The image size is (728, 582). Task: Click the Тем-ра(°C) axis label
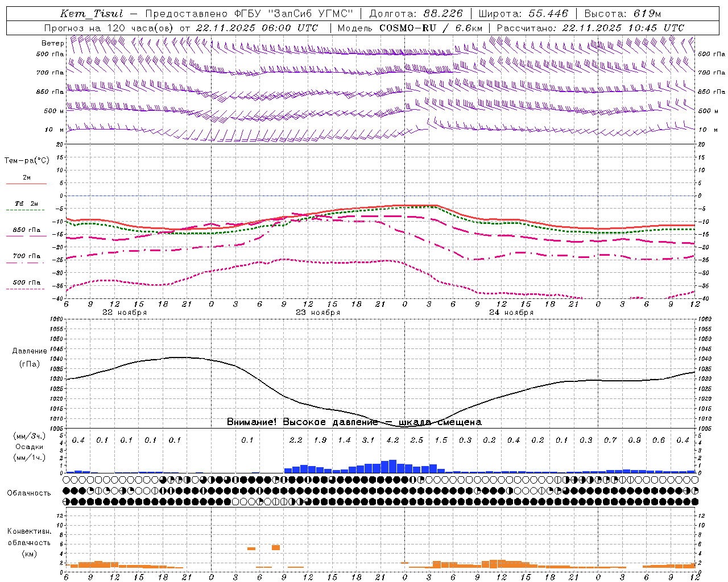(x=27, y=161)
